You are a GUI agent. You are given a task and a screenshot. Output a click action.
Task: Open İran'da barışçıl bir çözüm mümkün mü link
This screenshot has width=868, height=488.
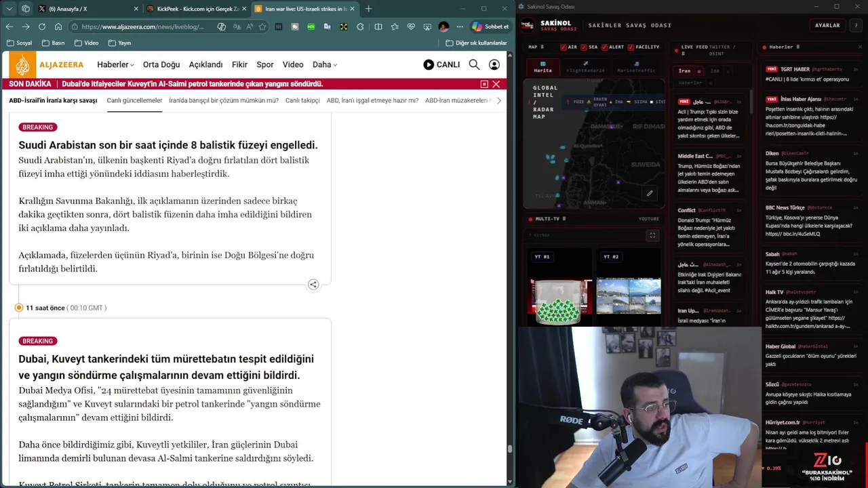point(224,100)
